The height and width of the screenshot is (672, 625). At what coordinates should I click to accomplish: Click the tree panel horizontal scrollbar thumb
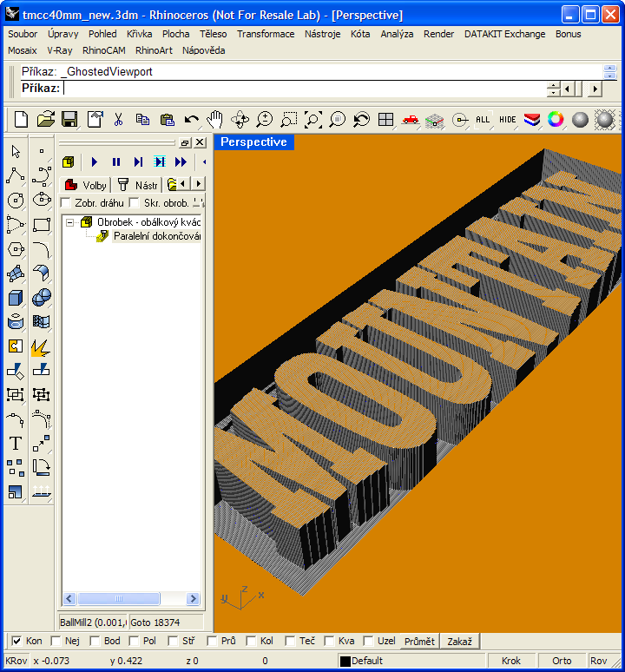(119, 599)
